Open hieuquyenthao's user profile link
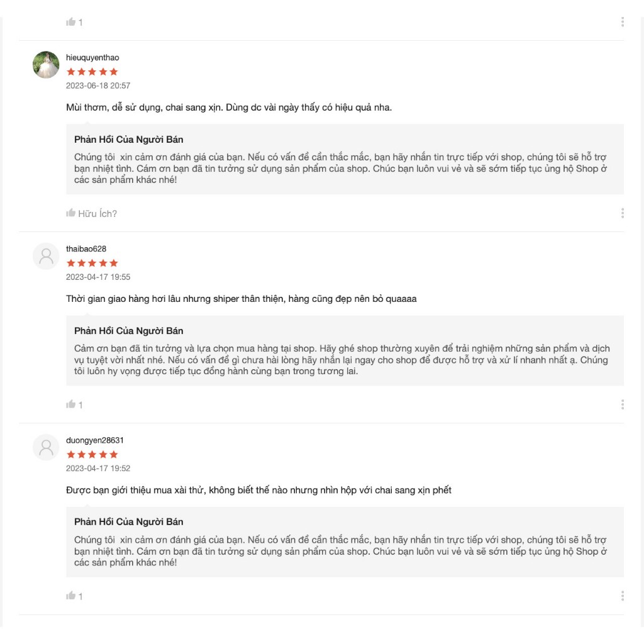This screenshot has height=644, width=644. (x=92, y=57)
